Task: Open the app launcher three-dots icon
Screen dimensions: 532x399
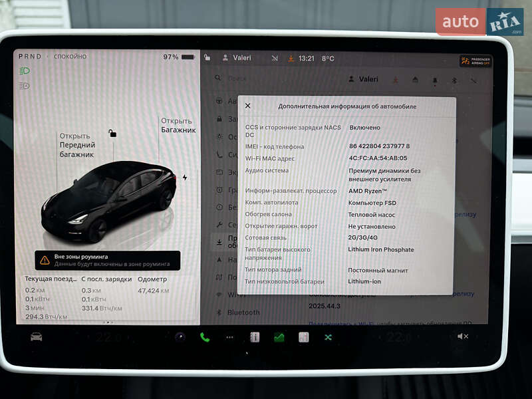Action: point(228,337)
